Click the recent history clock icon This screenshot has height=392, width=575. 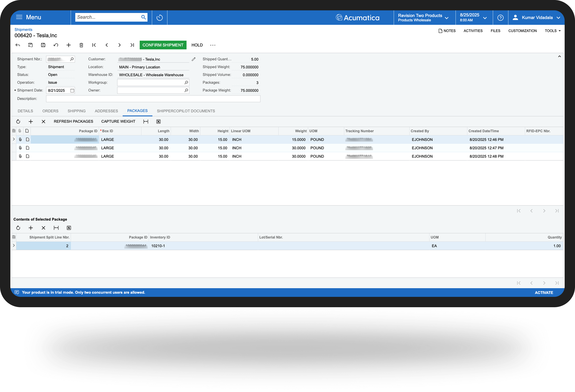click(160, 17)
